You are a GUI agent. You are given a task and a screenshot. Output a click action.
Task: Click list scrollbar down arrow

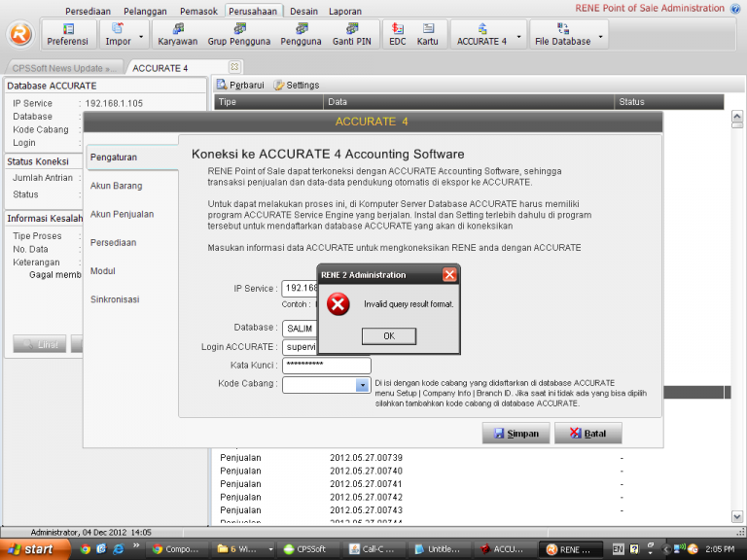click(737, 516)
